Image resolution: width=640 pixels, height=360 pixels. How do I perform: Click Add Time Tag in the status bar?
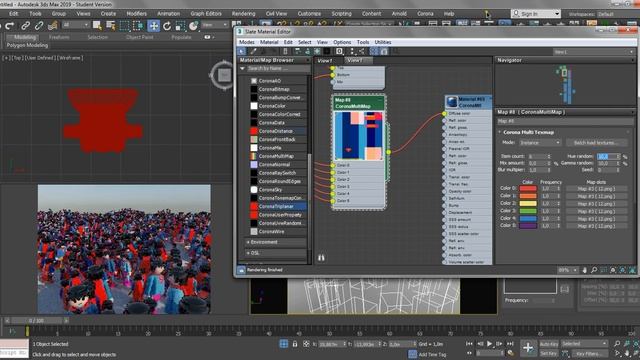432,354
